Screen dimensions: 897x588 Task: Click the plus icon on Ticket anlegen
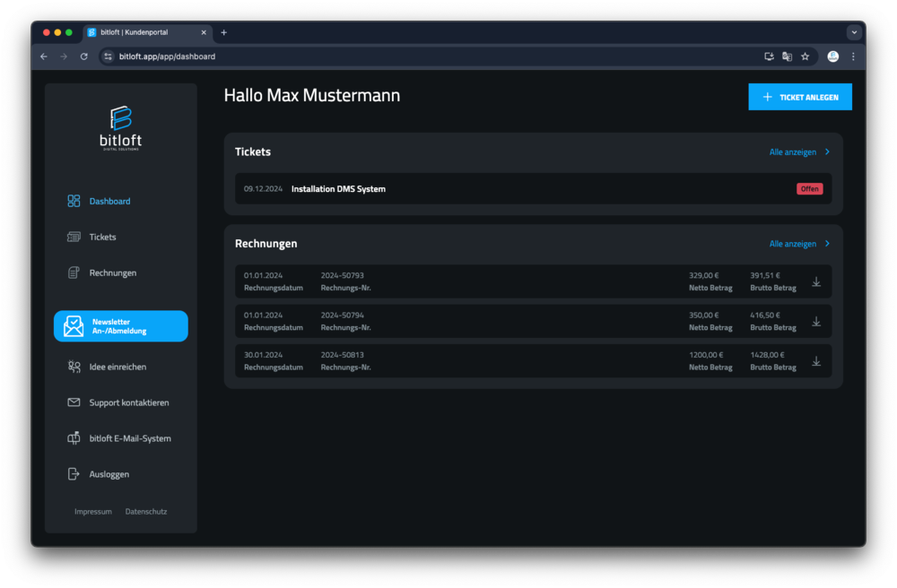click(x=768, y=97)
